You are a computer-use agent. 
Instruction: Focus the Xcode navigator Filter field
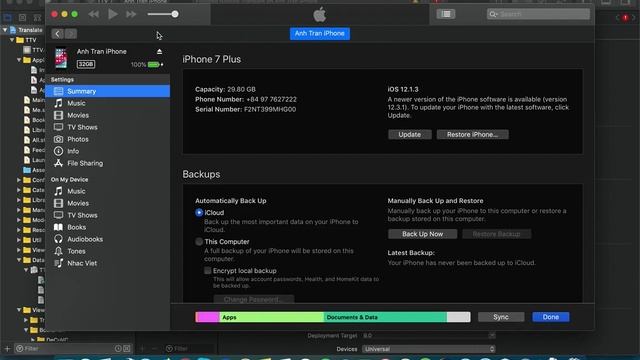click(x=73, y=349)
